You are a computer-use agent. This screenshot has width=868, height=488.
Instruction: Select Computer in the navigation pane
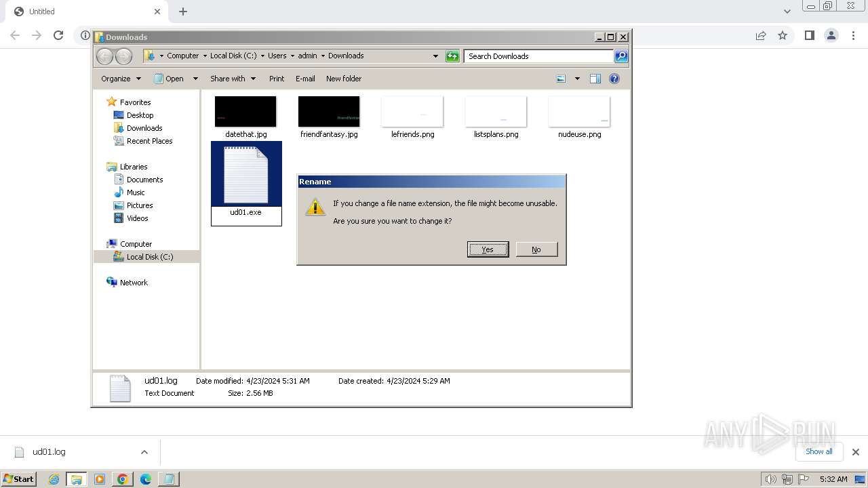(x=136, y=244)
